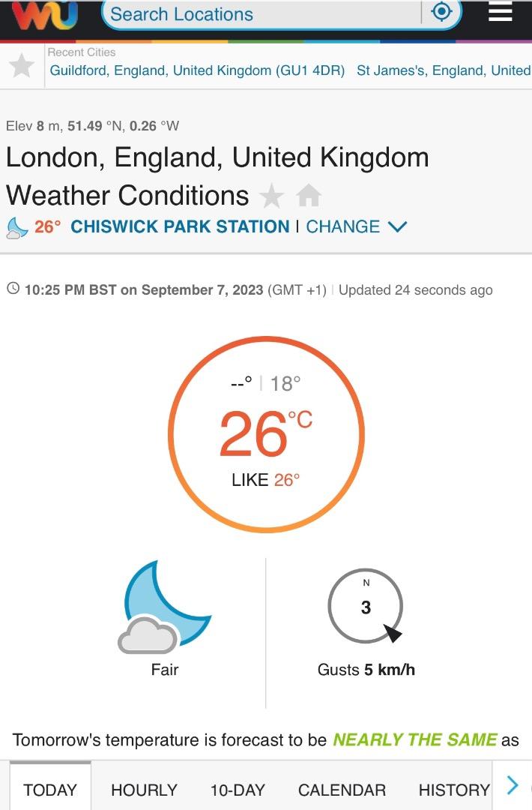Toggle the favorite star next to Weather Conditions

pyautogui.click(x=271, y=196)
